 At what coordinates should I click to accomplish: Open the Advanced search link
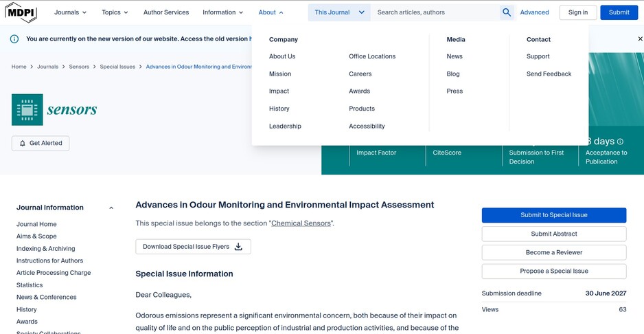coord(534,12)
